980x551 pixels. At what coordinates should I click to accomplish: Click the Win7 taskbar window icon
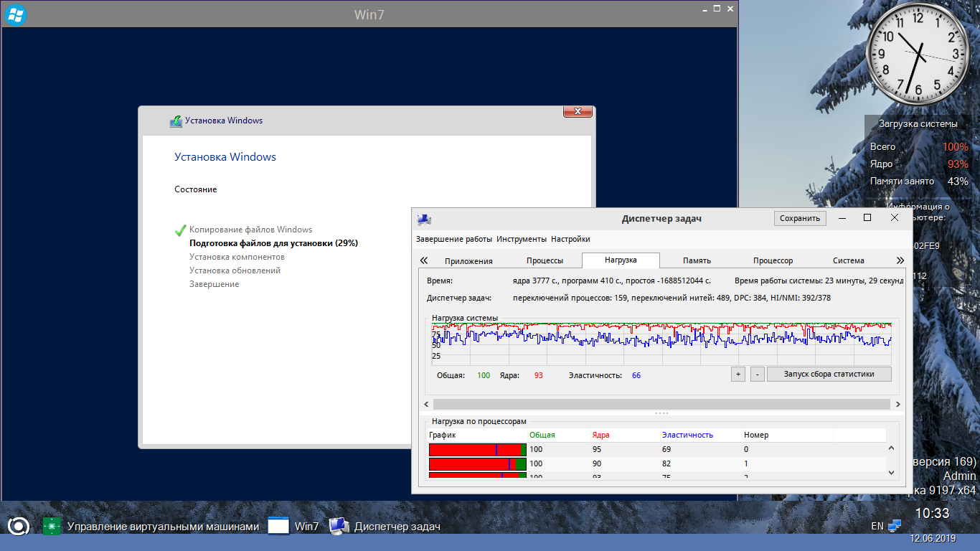(x=278, y=526)
